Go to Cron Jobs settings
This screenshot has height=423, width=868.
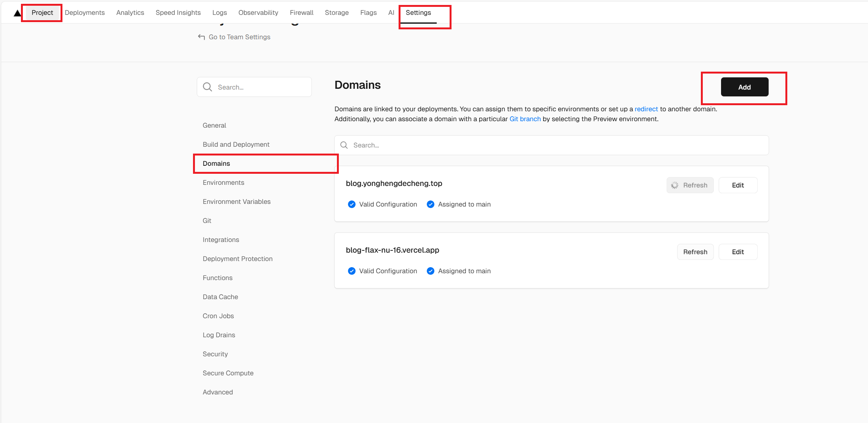click(x=218, y=316)
